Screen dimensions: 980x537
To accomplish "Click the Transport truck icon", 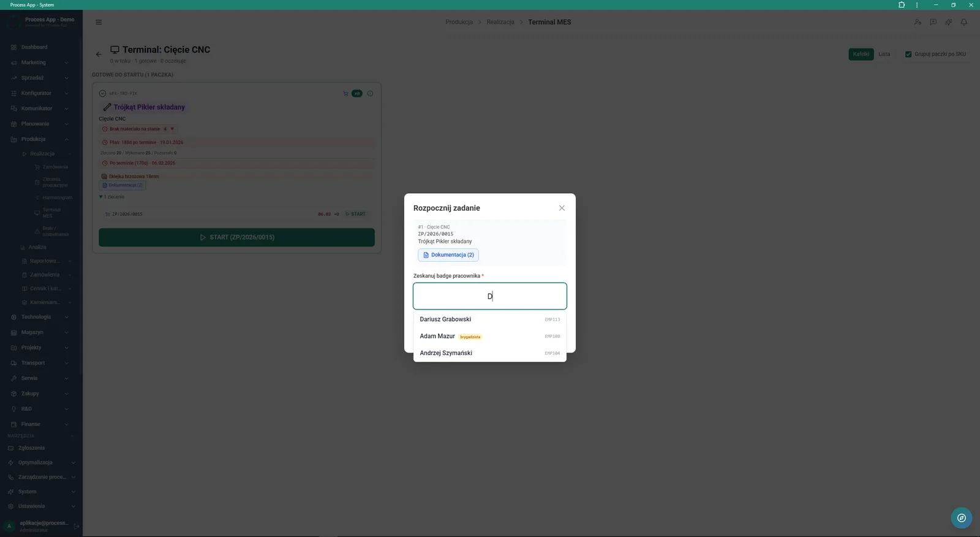I will tap(13, 363).
